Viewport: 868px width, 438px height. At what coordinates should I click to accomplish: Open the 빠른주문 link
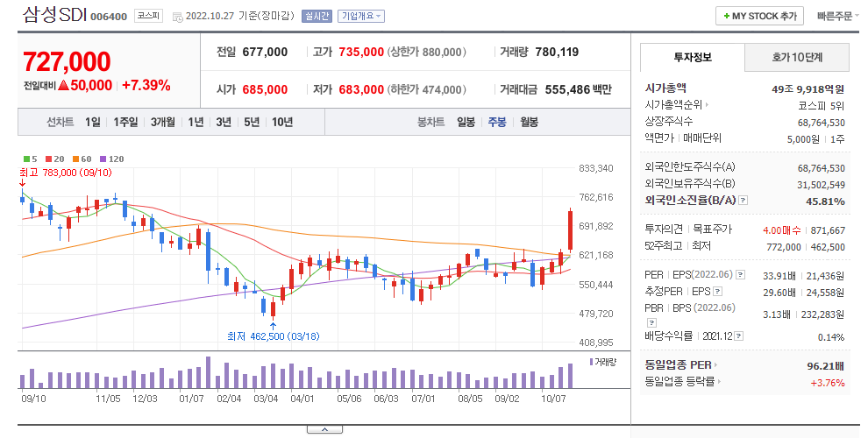point(835,17)
